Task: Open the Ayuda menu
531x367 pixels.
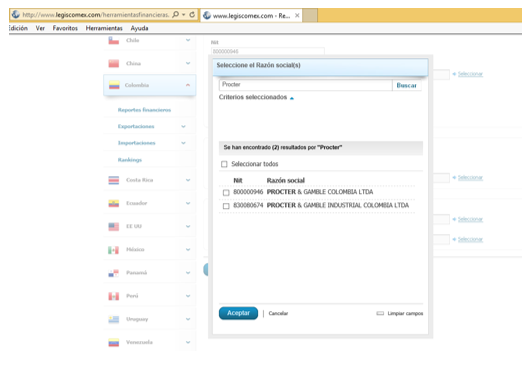Action: click(x=139, y=28)
